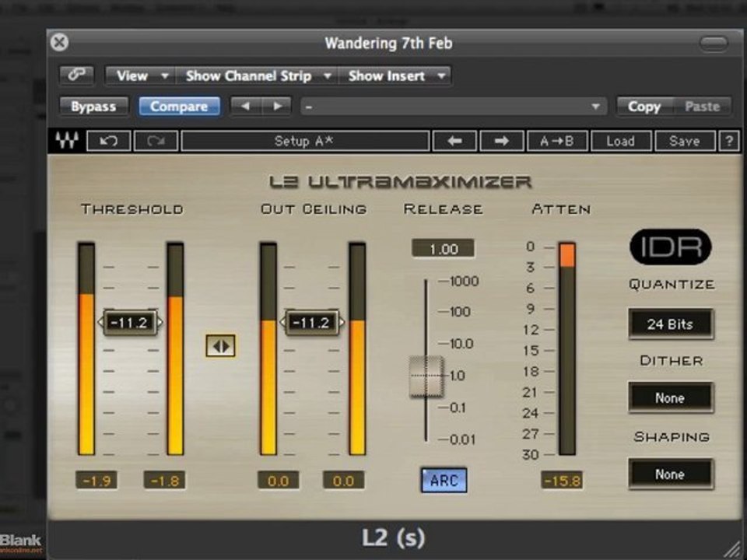The width and height of the screenshot is (747, 560).
Task: Open the Waves logo menu
Action: tap(67, 141)
